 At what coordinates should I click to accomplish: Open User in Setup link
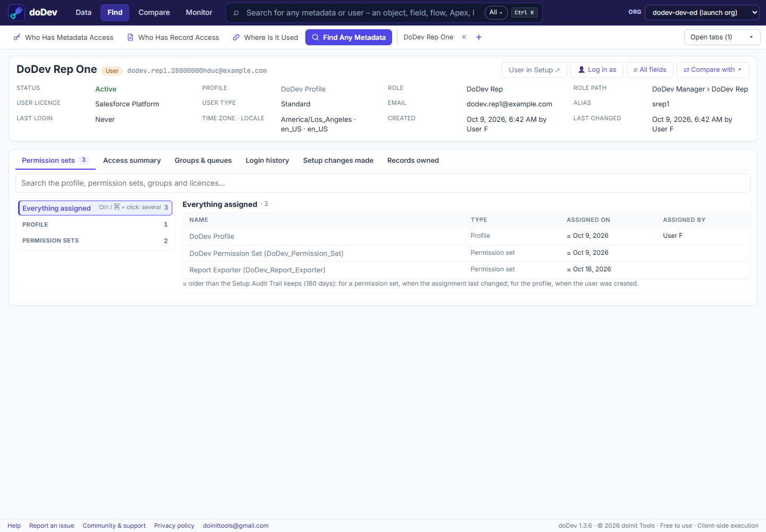pyautogui.click(x=534, y=70)
